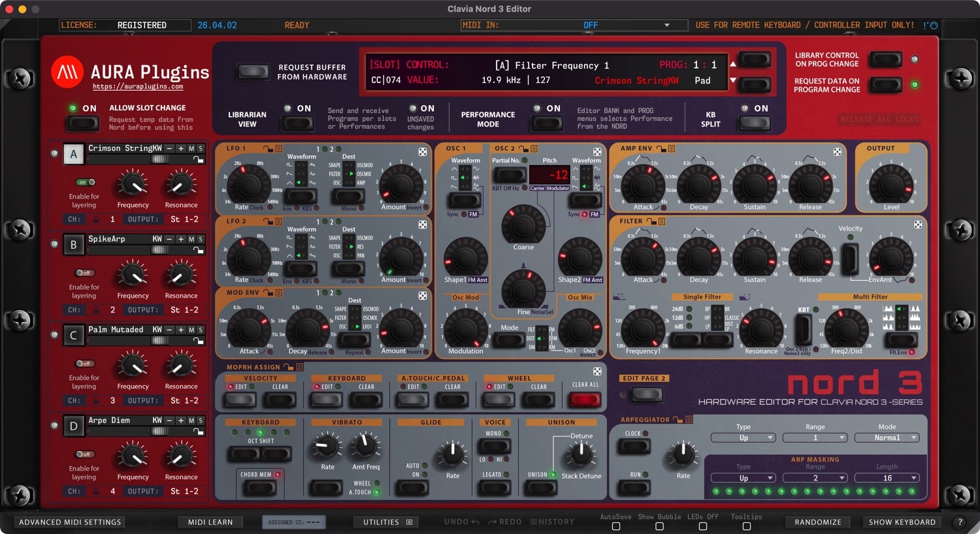Mute slot A Crimson StringKW
This screenshot has height=534, width=980.
[191, 149]
